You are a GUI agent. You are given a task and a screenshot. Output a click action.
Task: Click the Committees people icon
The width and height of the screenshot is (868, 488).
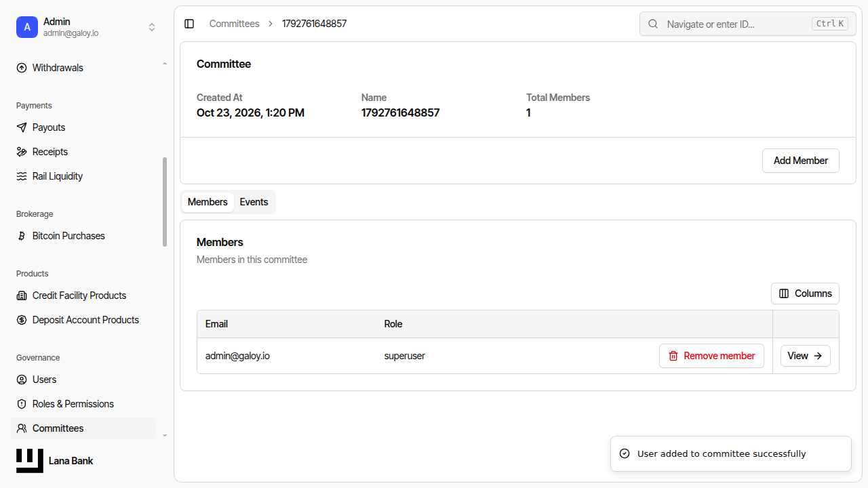[22, 428]
